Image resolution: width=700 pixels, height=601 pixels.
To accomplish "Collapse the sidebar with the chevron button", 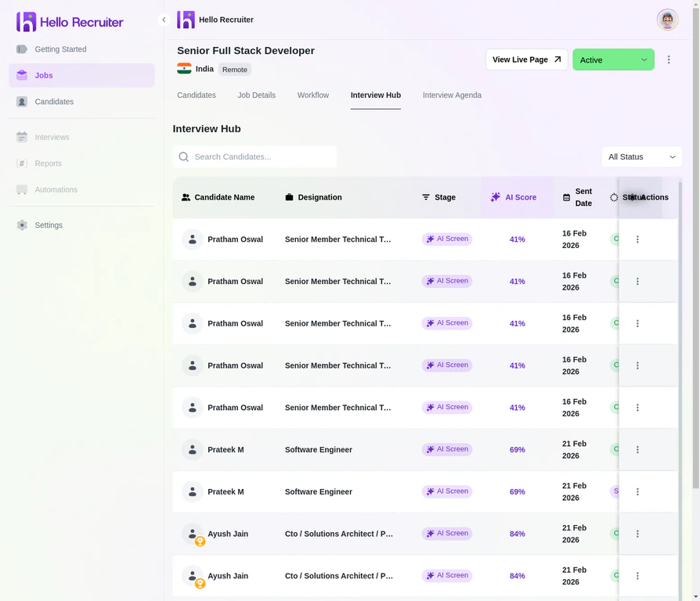I will click(x=164, y=20).
